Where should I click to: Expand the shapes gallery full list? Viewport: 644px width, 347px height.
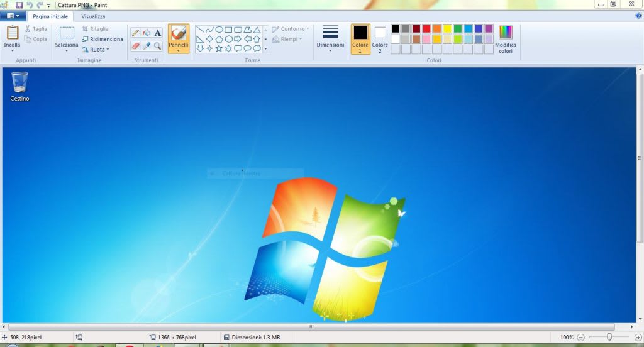pos(266,48)
